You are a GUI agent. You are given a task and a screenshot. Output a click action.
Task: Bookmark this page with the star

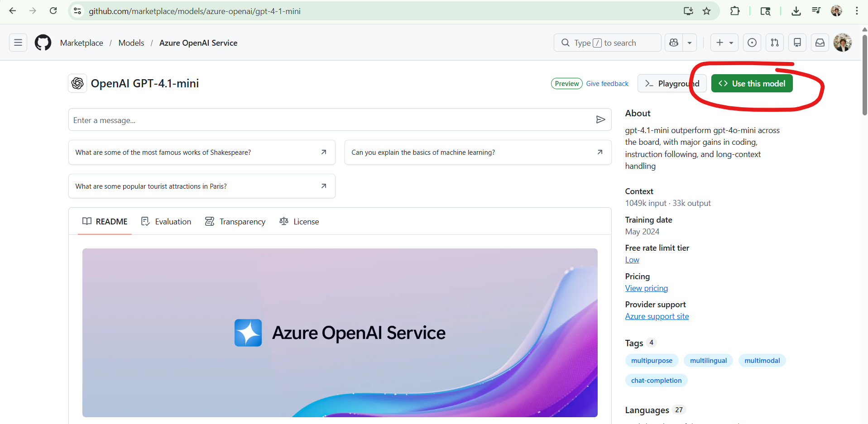(706, 11)
